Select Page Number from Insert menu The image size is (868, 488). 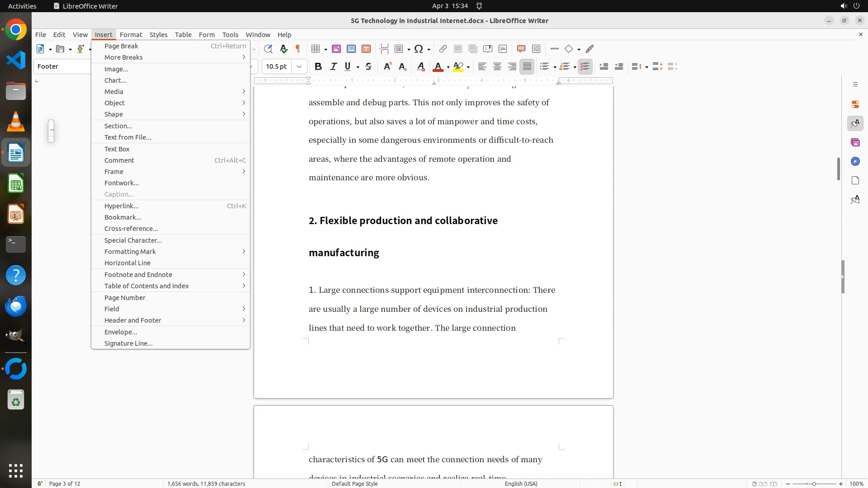pos(125,297)
